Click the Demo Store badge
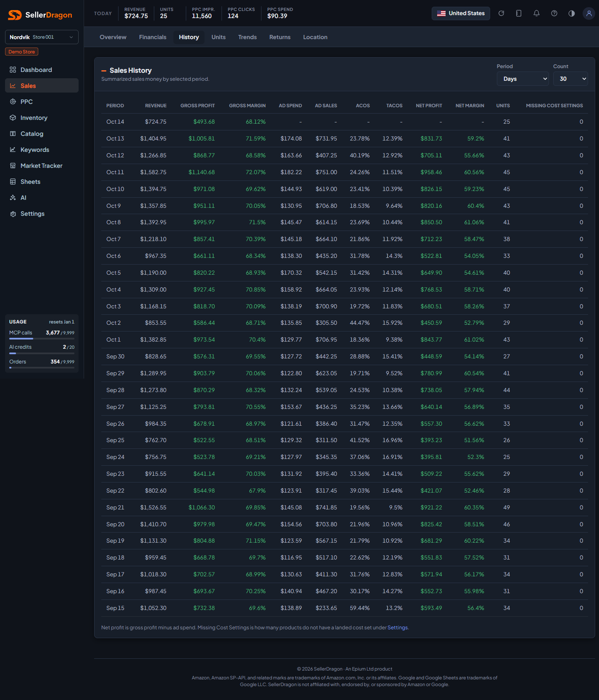599x700 pixels. pyautogui.click(x=21, y=52)
